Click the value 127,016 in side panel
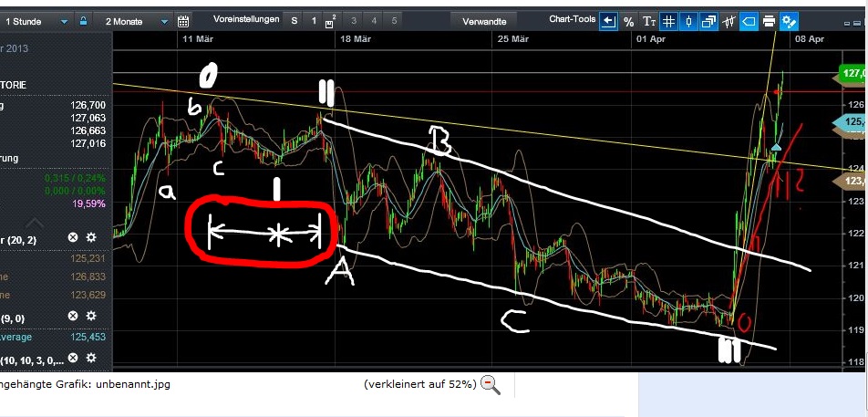This screenshot has width=868, height=417. (x=88, y=144)
